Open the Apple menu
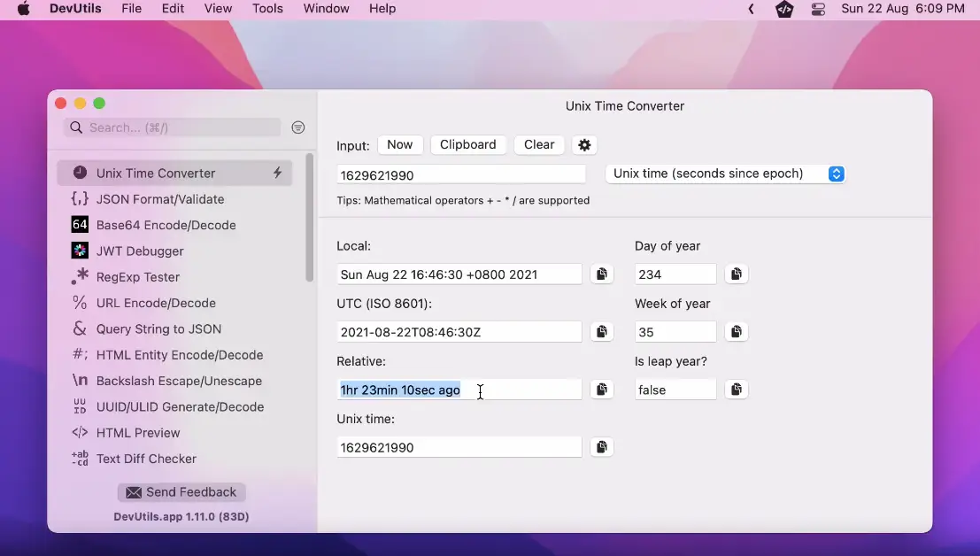Viewport: 980px width, 556px height. click(x=24, y=9)
